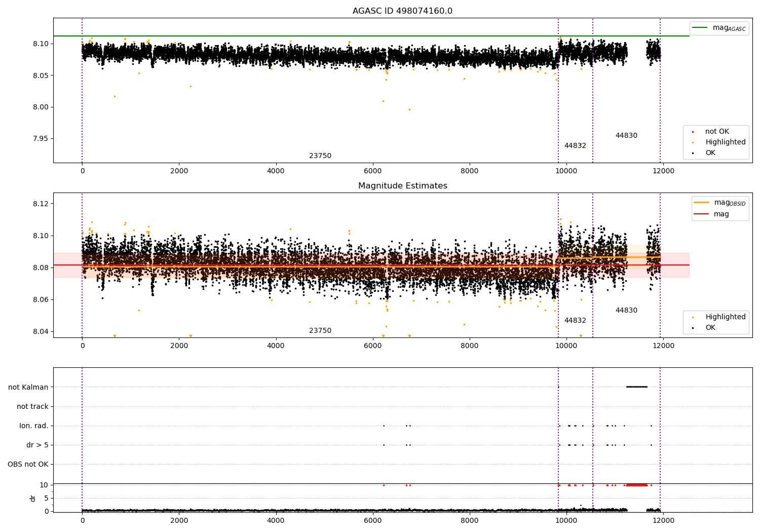Click the '8.12' y-axis tick in middle plot
Image resolution: width=760 pixels, height=532 pixels.
(41, 204)
